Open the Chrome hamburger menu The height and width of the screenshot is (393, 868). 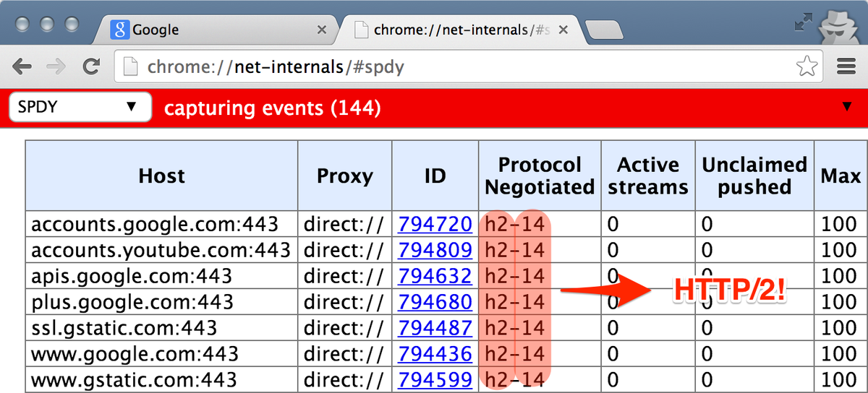click(x=846, y=67)
